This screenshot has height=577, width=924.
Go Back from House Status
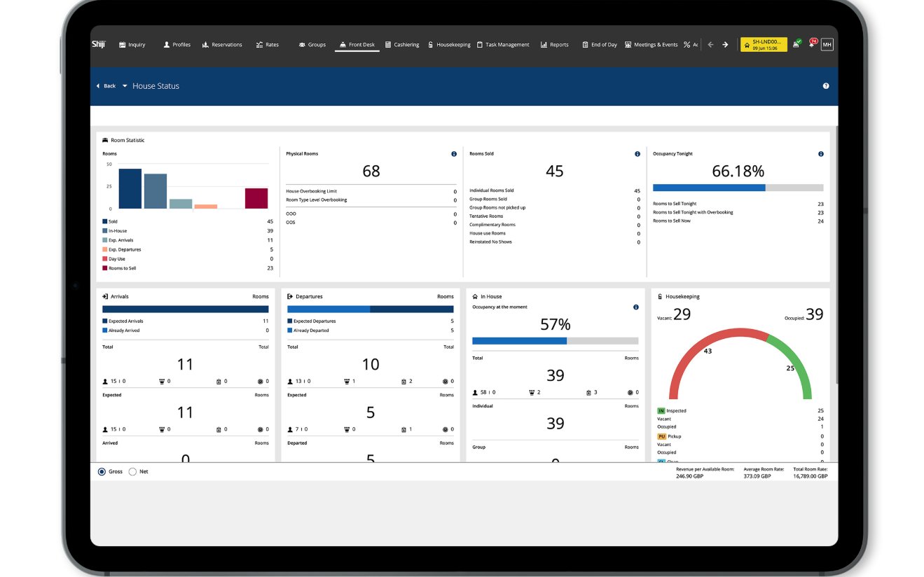[x=106, y=86]
